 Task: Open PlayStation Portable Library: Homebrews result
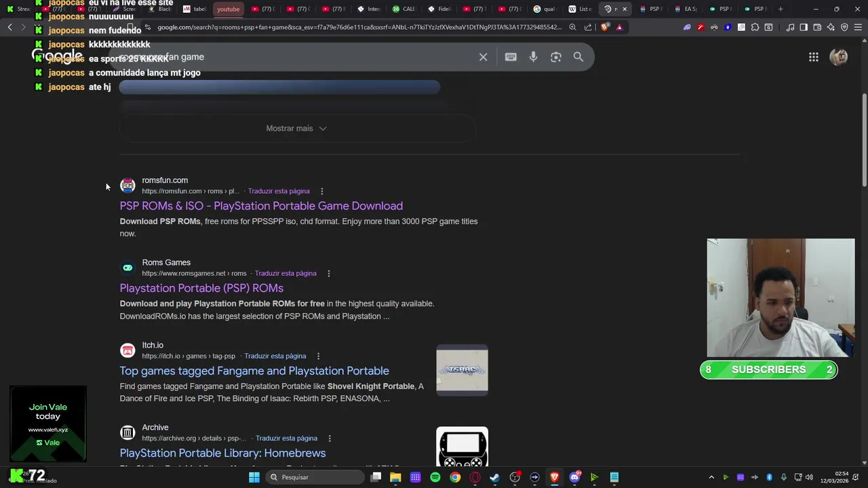click(x=222, y=453)
